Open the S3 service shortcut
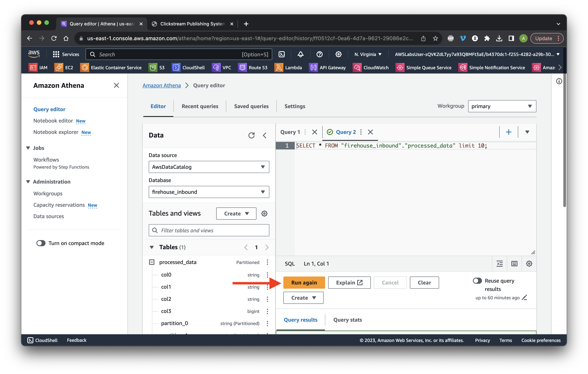The height and width of the screenshot is (374, 588). click(x=156, y=67)
